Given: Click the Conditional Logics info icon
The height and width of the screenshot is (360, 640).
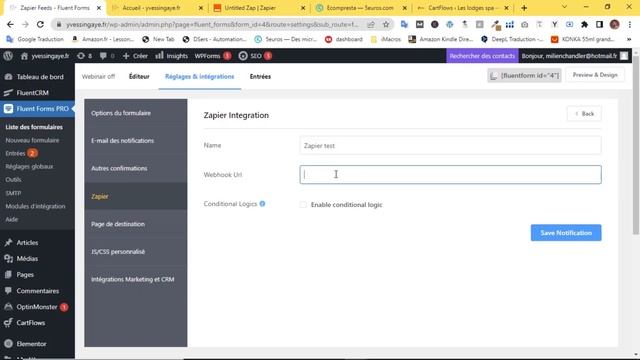Looking at the screenshot, I should pyautogui.click(x=262, y=204).
